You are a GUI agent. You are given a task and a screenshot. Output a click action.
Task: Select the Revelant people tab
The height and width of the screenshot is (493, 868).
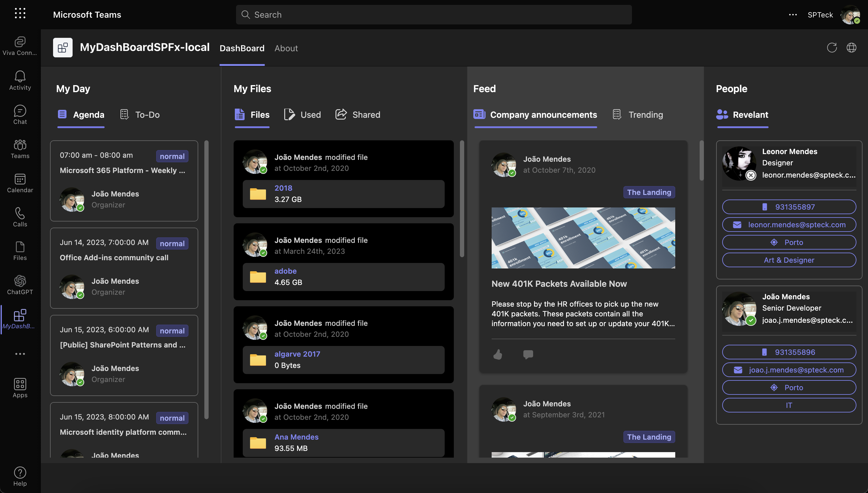pyautogui.click(x=742, y=115)
